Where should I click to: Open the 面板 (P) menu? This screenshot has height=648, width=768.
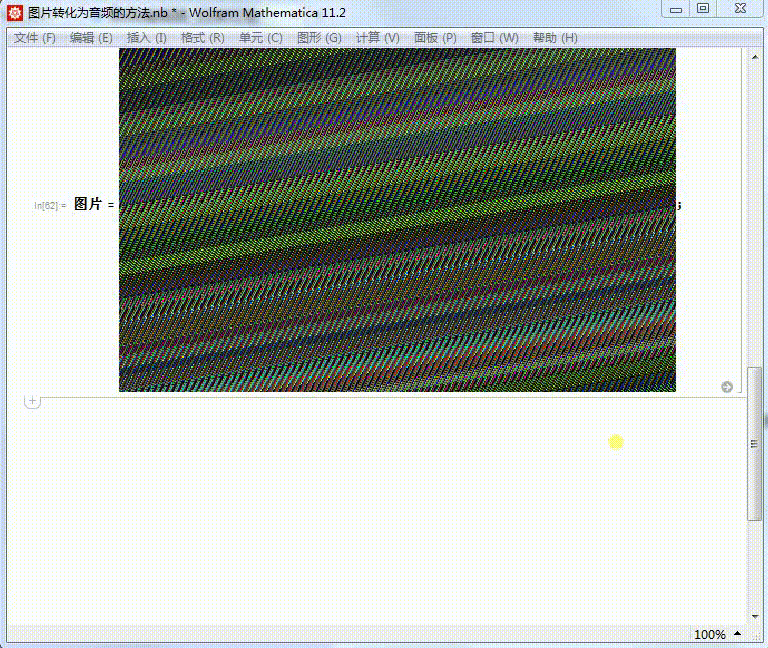(x=435, y=38)
